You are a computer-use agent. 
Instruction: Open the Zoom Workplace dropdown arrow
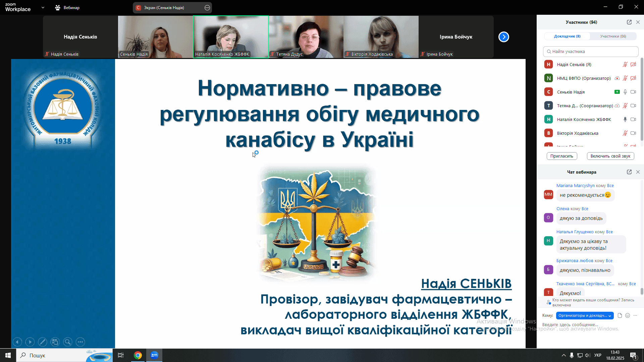point(43,7)
